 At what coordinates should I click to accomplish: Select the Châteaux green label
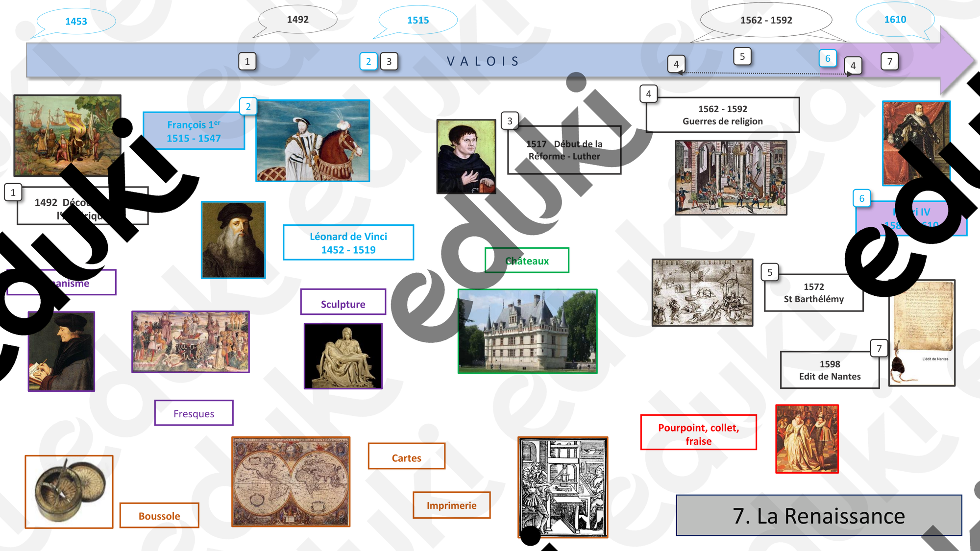pyautogui.click(x=527, y=261)
